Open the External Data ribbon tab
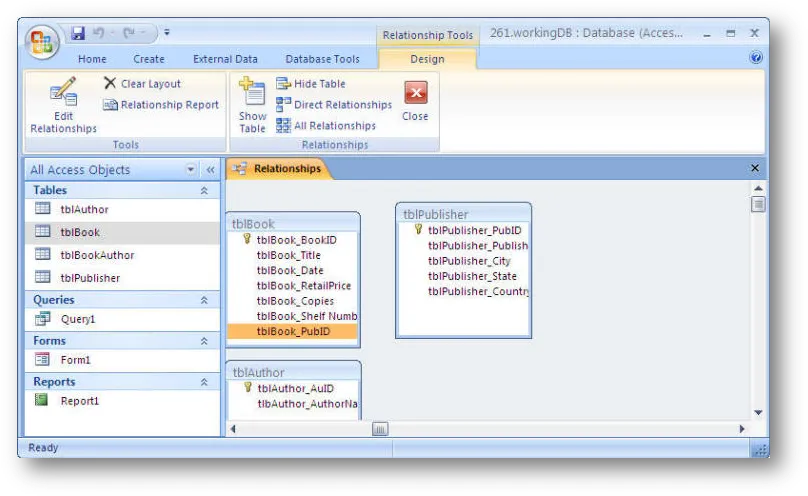The width and height of the screenshot is (808, 496). coord(225,59)
